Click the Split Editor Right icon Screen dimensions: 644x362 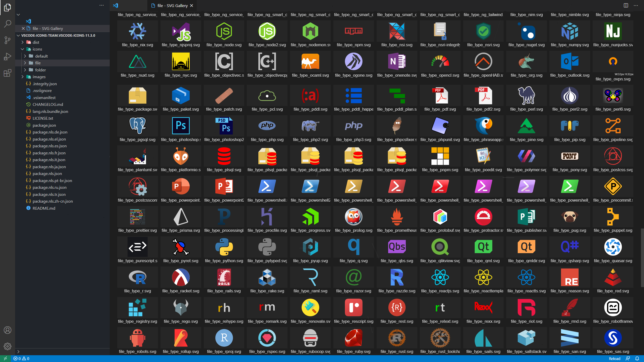pos(626,6)
